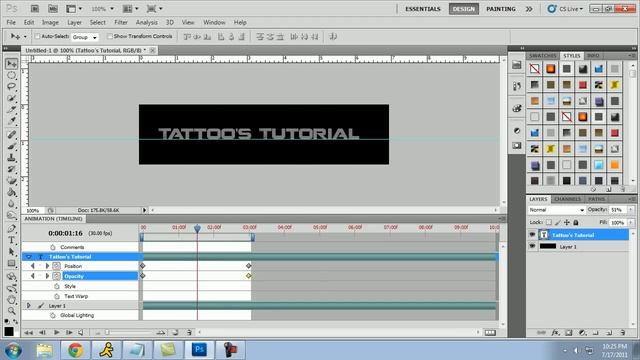Open the Layer menu
The image size is (640, 360).
click(x=74, y=22)
